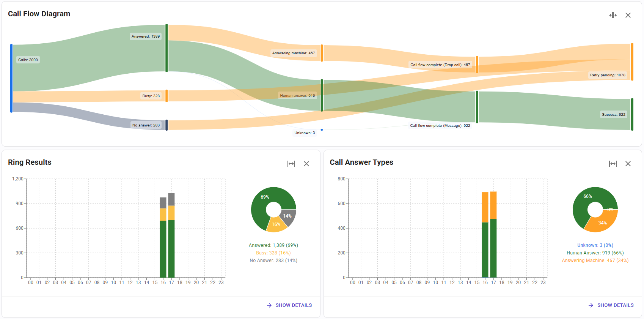Screen dimensions: 644x319
Task: Click the green 69% slice in Ring Results donut
Action: click(262, 203)
